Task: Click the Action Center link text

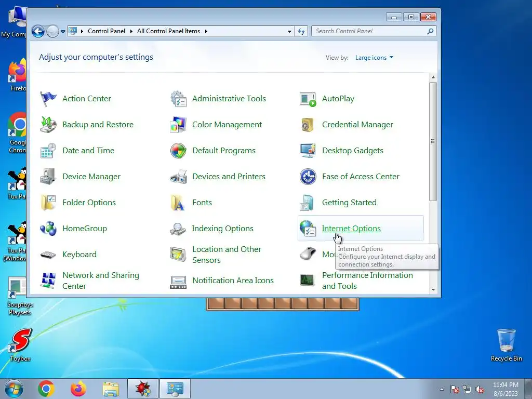Action: pos(87,99)
